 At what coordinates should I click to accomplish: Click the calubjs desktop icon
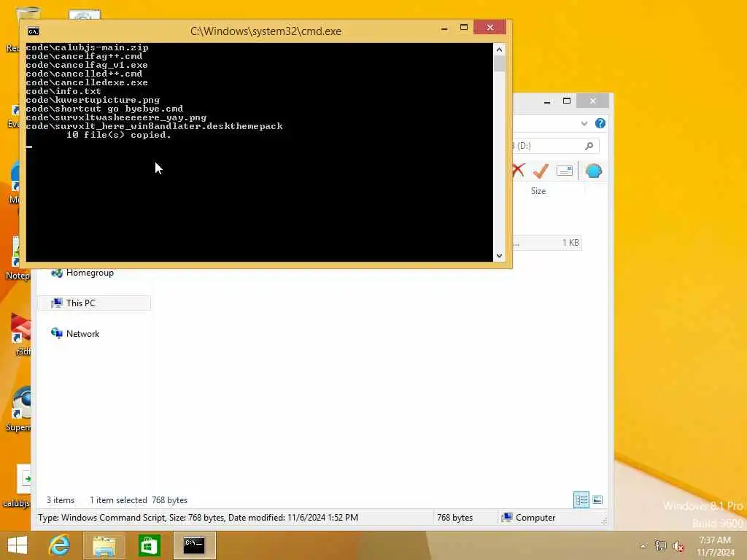(18, 486)
